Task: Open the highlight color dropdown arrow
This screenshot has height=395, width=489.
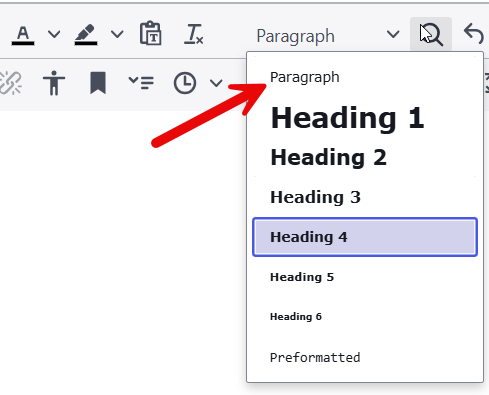Action: tap(117, 34)
